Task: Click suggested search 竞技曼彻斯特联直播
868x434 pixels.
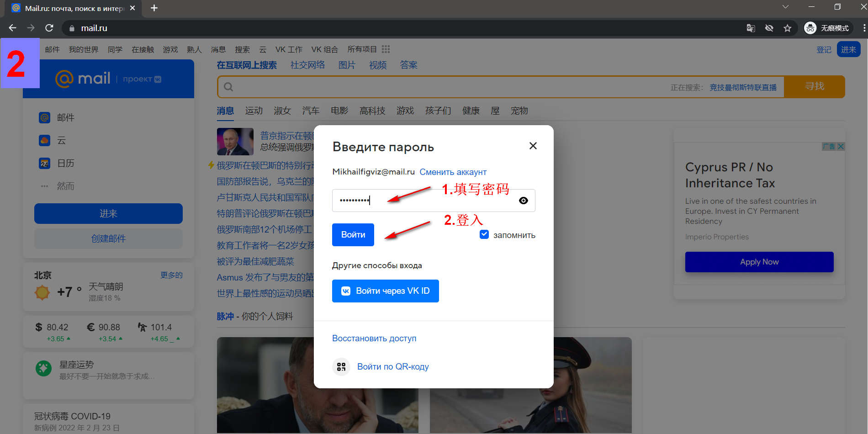Action: coord(743,87)
